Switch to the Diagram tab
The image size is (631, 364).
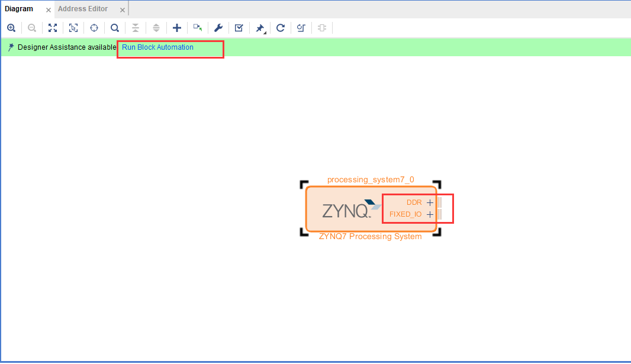[19, 9]
